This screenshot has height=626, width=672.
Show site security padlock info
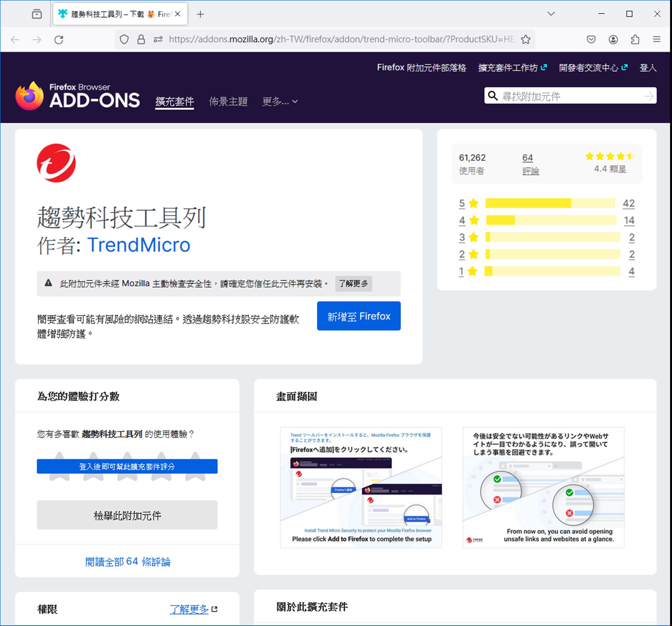[x=141, y=40]
